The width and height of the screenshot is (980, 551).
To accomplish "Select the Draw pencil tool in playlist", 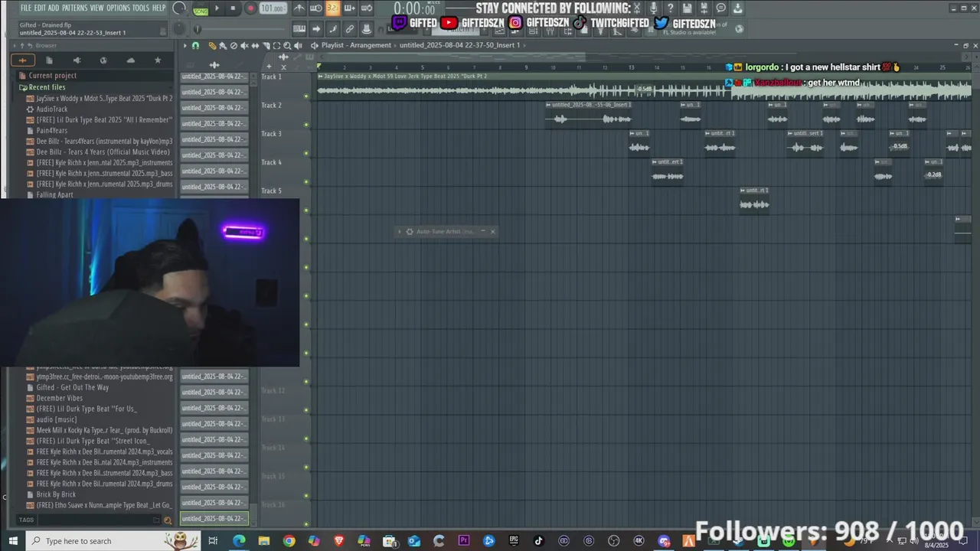I will tap(212, 45).
